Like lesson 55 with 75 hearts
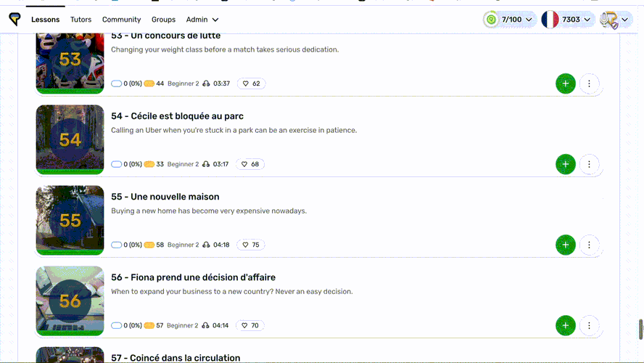644x363 pixels. click(251, 245)
